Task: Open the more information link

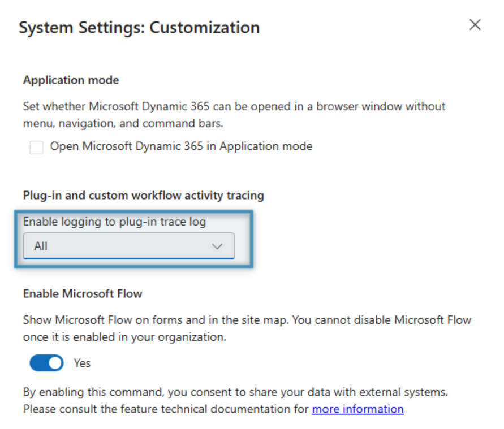Action: (x=357, y=409)
